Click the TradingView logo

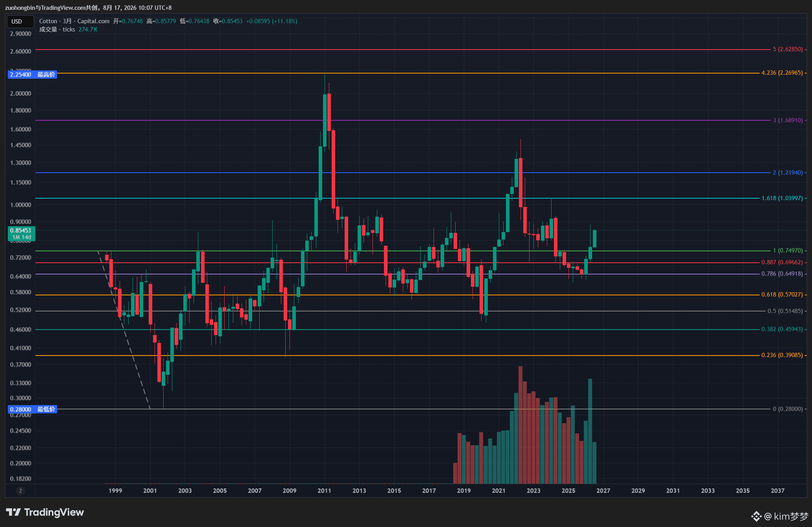[45, 512]
